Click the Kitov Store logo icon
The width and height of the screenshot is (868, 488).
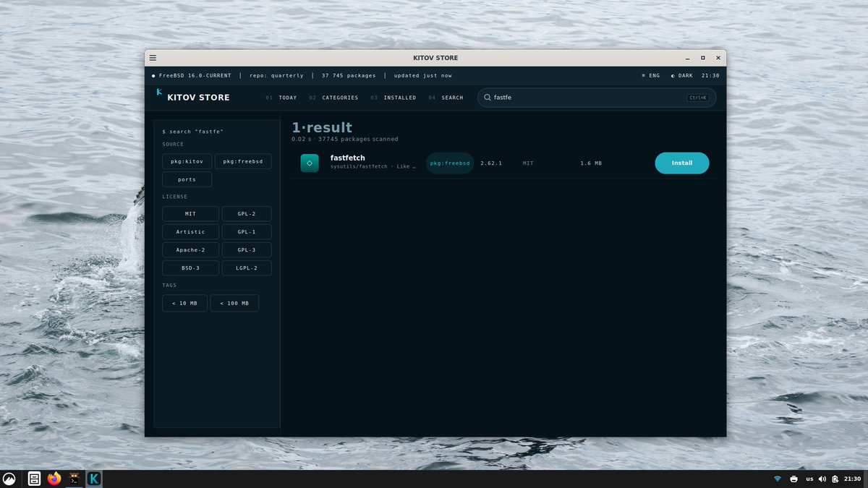point(159,93)
